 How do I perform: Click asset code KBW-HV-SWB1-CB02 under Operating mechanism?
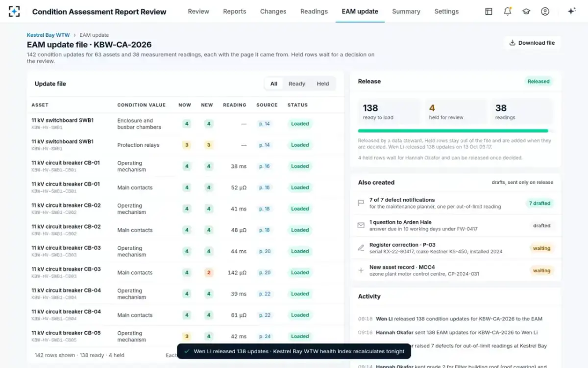tap(54, 212)
